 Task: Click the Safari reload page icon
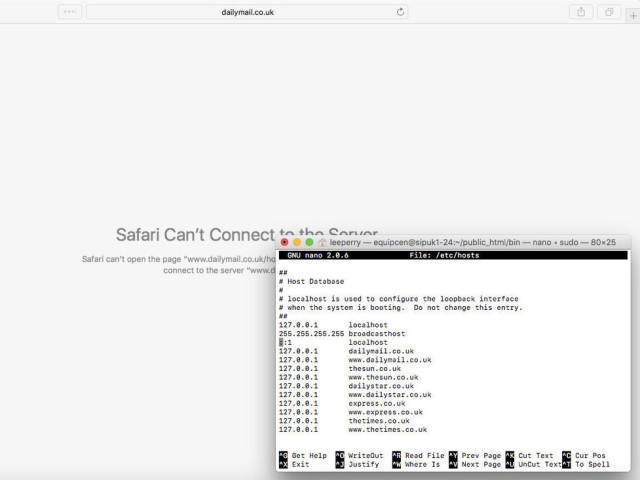401,12
